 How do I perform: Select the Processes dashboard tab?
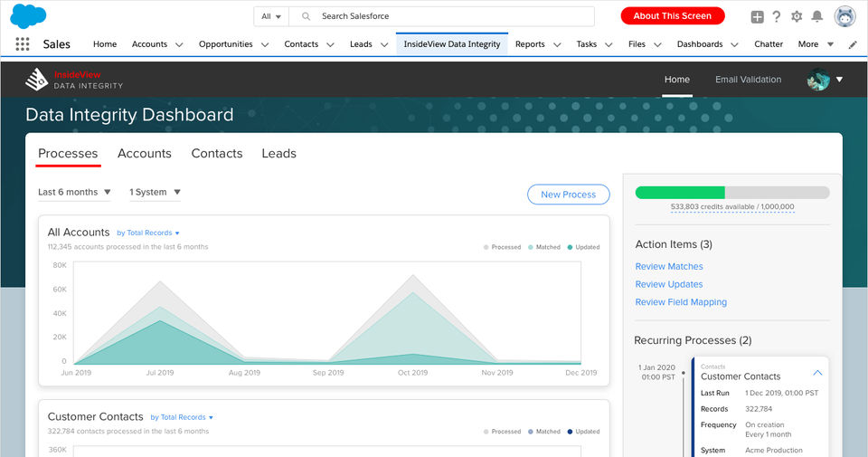[x=68, y=154]
